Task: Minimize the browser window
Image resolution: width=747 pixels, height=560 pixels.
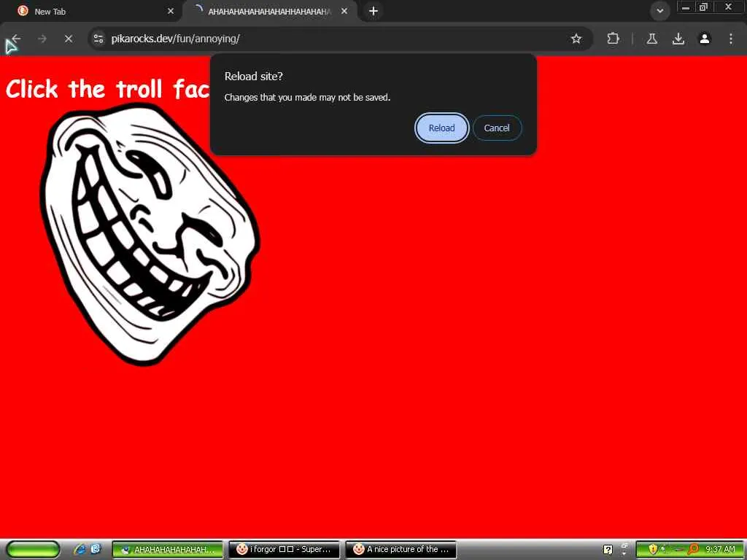Action: point(685,7)
